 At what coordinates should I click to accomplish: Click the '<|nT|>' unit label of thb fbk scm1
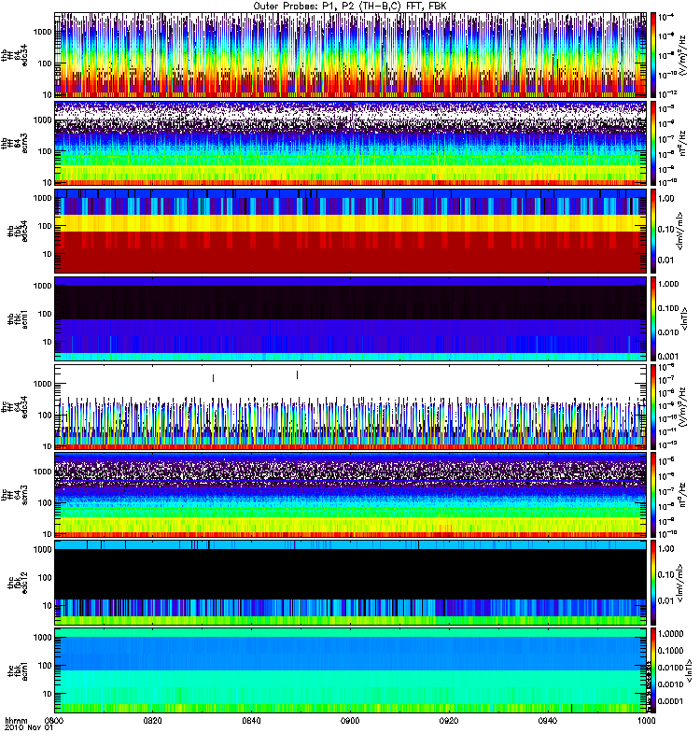click(685, 318)
